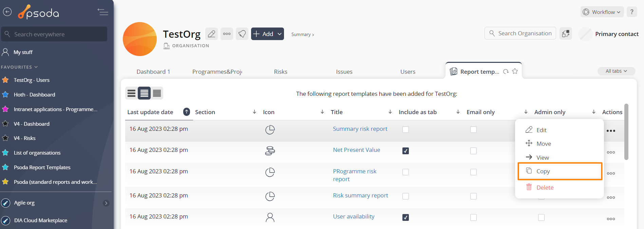Select the compact row spacing view
This screenshot has height=229, width=644.
click(x=157, y=93)
